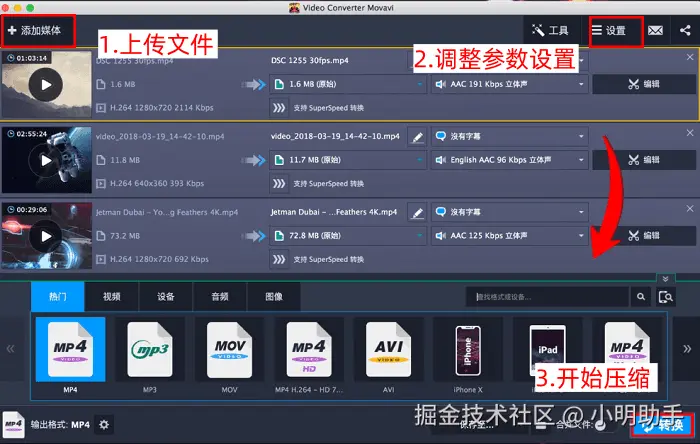Image resolution: width=700 pixels, height=444 pixels.
Task: Click the detect device icon
Action: (666, 297)
